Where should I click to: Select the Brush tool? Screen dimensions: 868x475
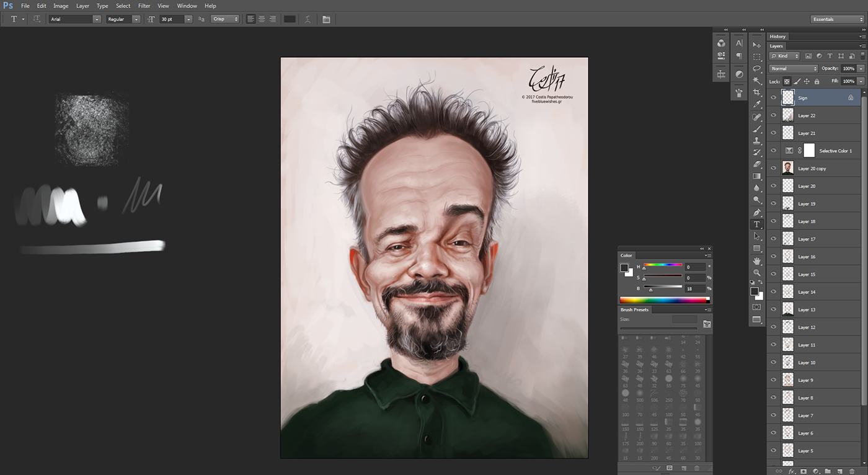pos(756,129)
